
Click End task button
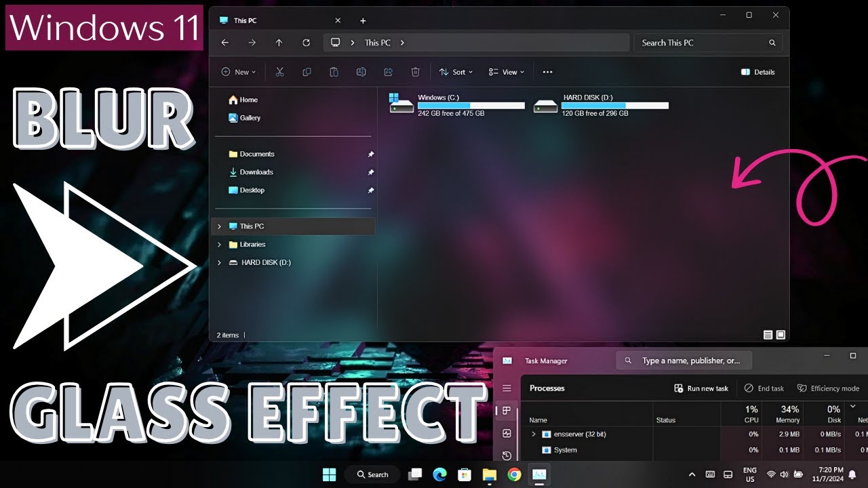pos(764,388)
